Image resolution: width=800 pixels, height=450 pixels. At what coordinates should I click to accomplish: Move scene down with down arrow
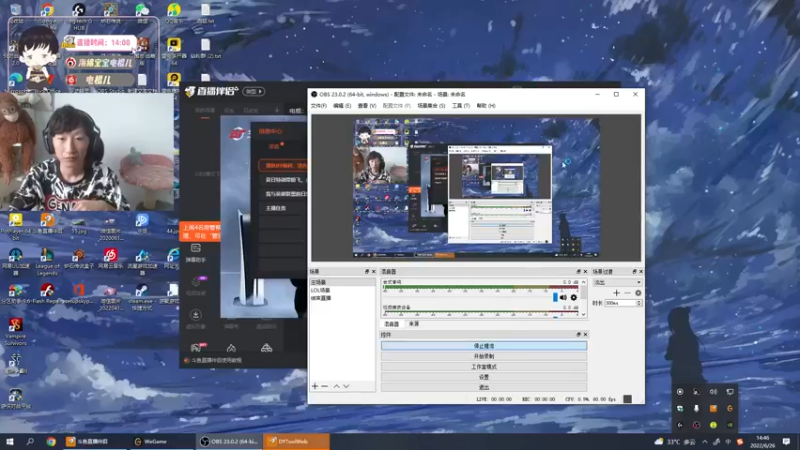(346, 386)
